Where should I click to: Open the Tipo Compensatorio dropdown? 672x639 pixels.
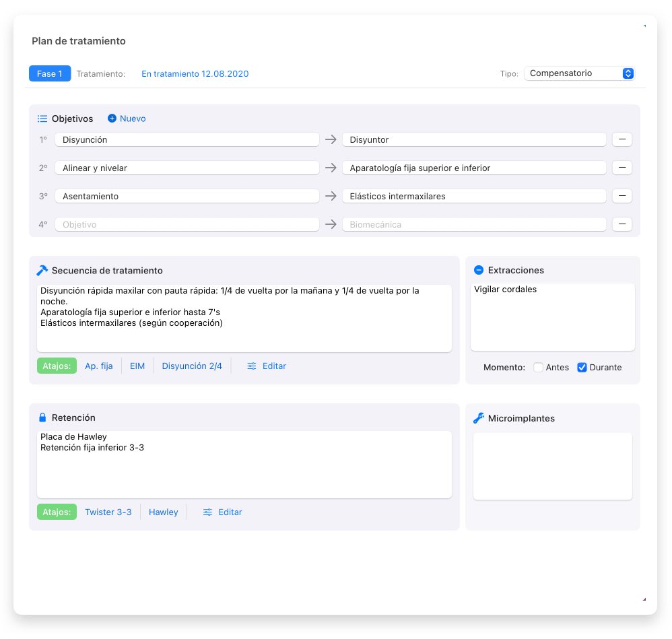tap(579, 73)
